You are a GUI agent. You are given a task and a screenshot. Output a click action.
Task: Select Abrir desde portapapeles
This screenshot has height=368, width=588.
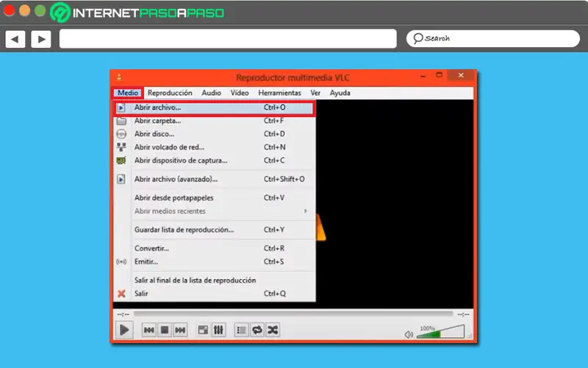[x=214, y=198]
